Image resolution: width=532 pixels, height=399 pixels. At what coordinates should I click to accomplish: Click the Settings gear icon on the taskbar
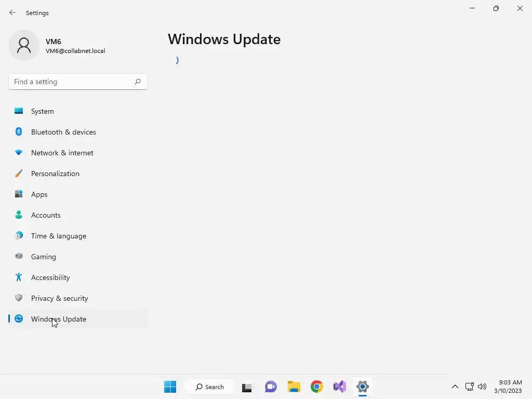362,387
